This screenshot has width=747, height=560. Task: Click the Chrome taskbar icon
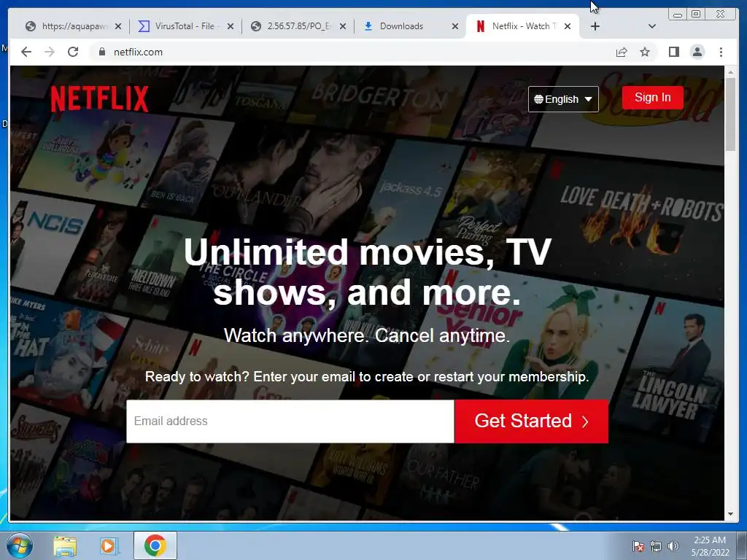(155, 545)
